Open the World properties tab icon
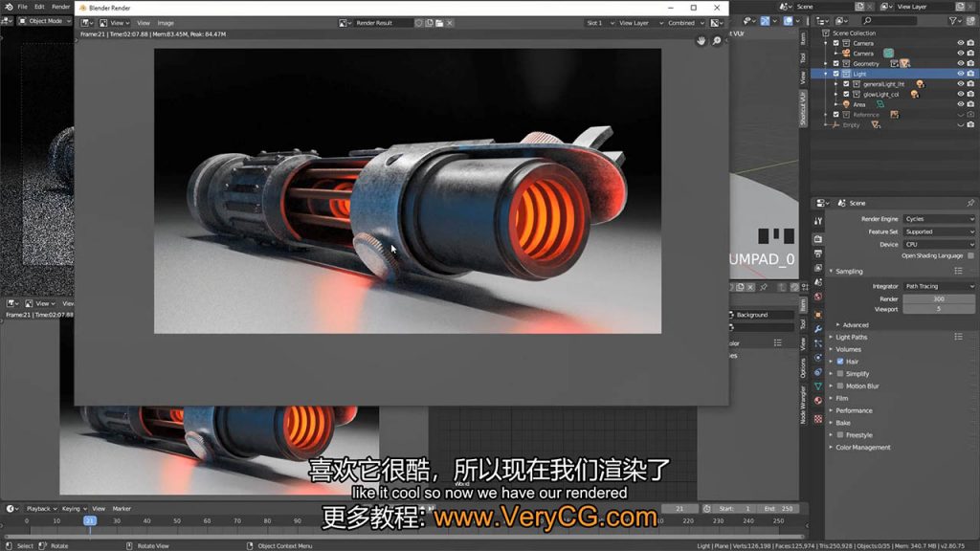 coord(818,297)
